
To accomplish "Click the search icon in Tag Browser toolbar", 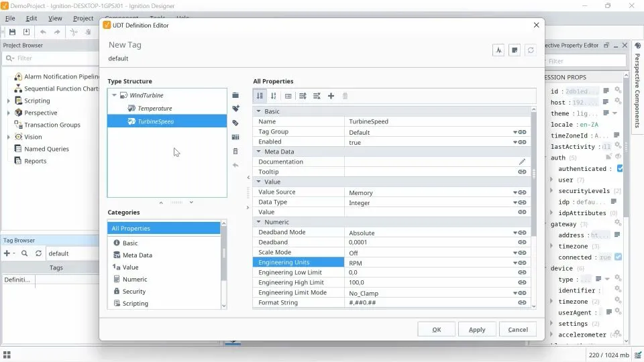I will [25, 253].
